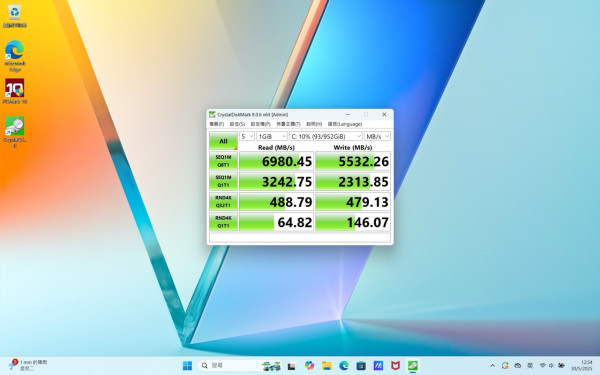Open the widgets notification at the taskbar's left end
Image resolution: width=600 pixels, height=375 pixels.
[x=28, y=365]
